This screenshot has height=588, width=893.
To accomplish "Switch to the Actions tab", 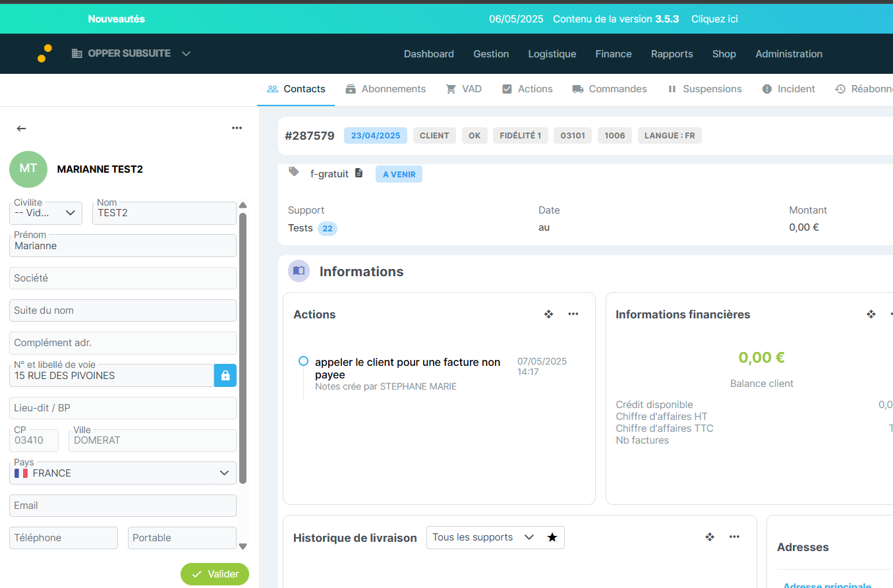I will pyautogui.click(x=527, y=89).
